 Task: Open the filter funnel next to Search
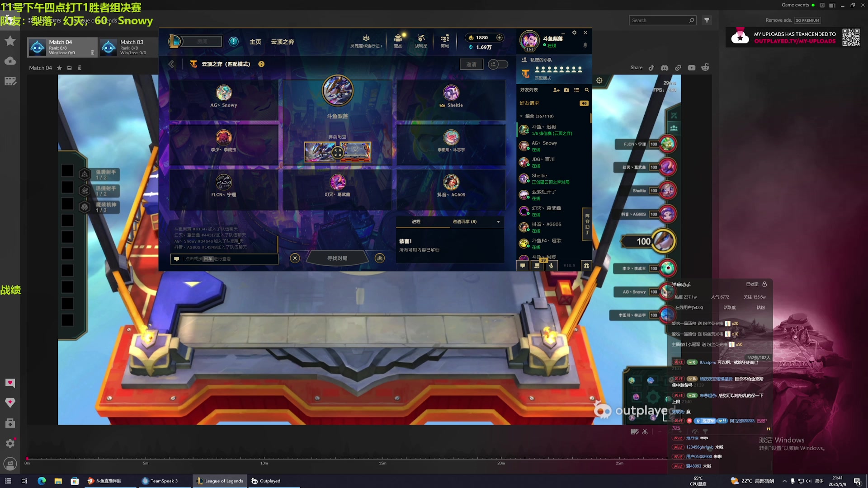point(707,20)
